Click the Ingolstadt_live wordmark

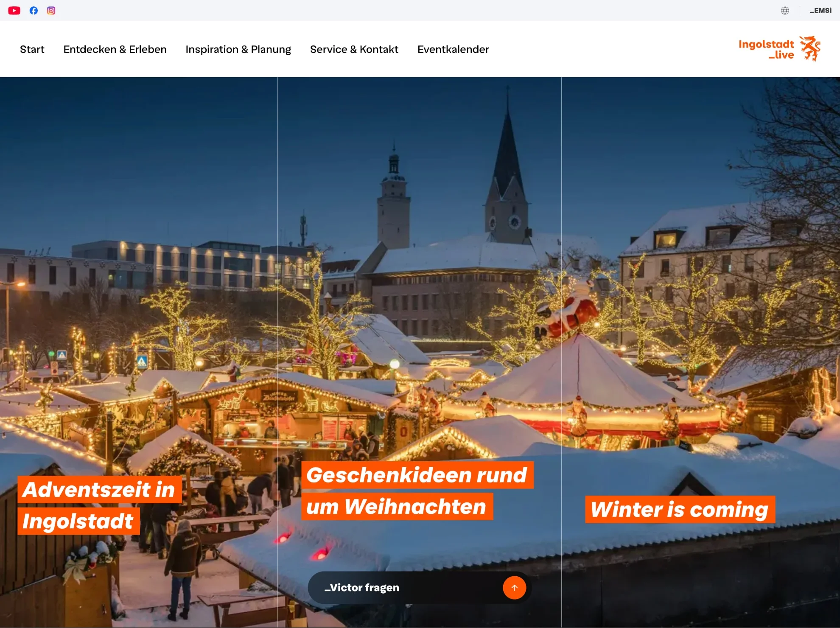(x=766, y=48)
